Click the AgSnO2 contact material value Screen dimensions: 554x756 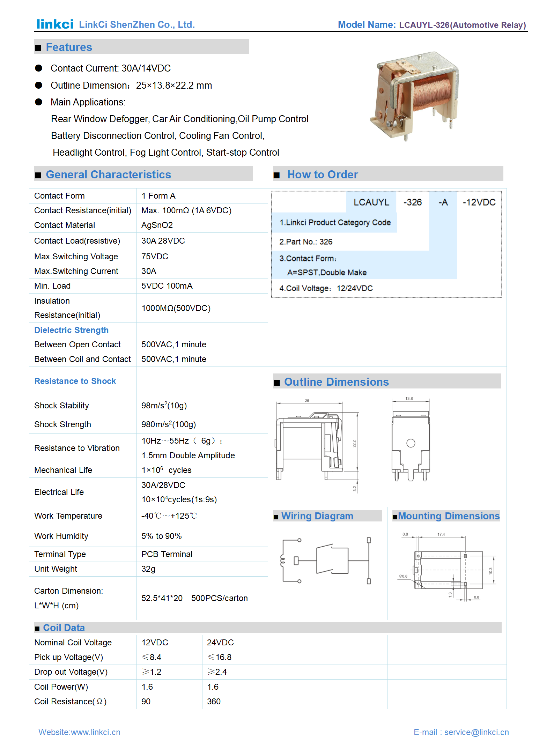point(157,225)
